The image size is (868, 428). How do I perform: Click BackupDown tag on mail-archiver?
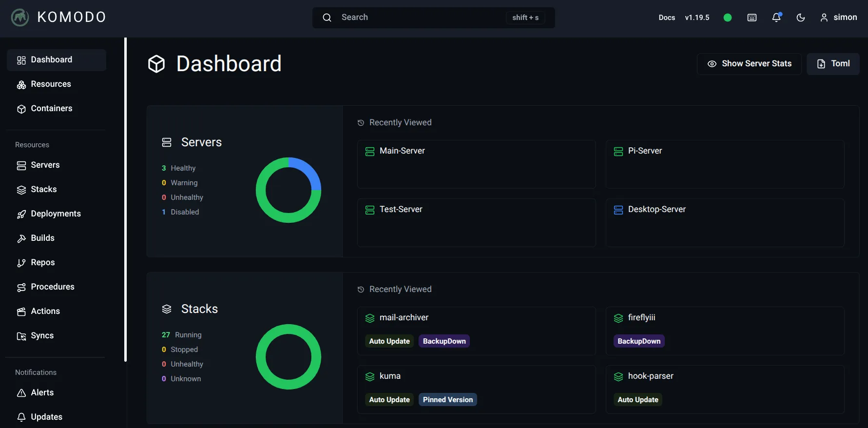444,341
